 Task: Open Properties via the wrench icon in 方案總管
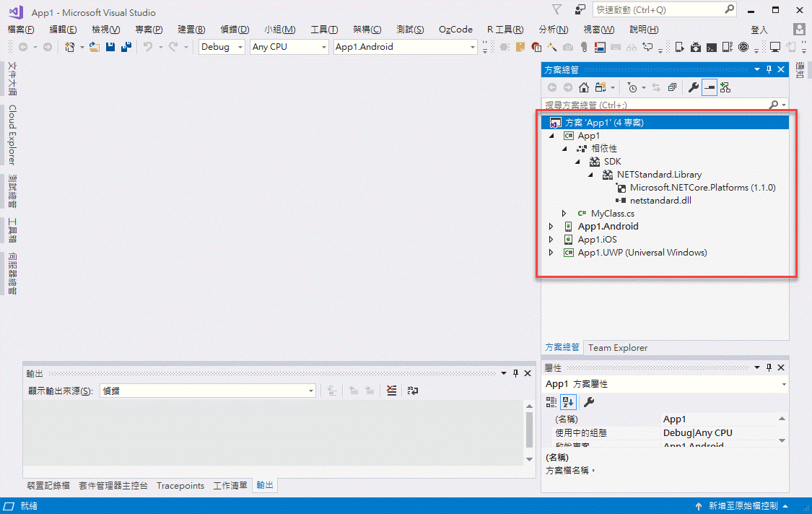point(693,87)
